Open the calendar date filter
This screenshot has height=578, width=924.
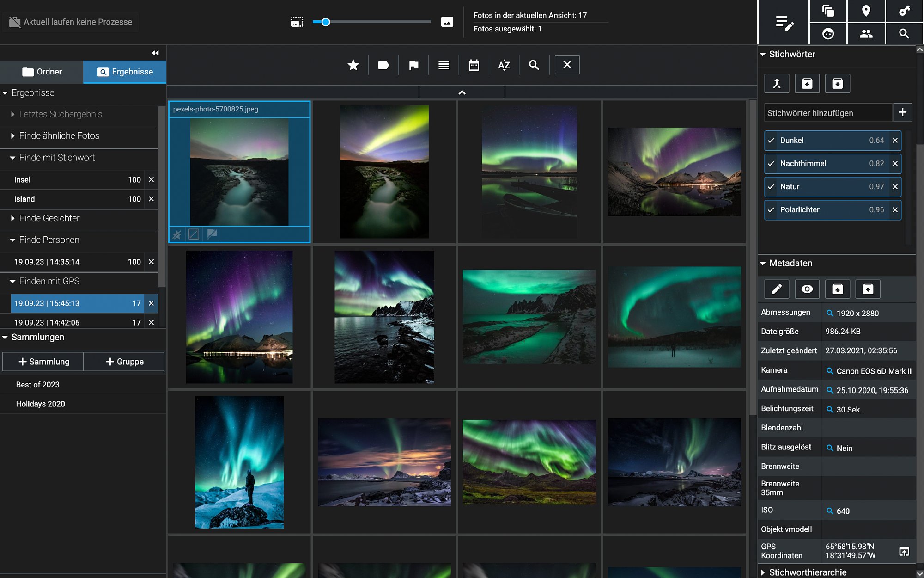pyautogui.click(x=474, y=65)
